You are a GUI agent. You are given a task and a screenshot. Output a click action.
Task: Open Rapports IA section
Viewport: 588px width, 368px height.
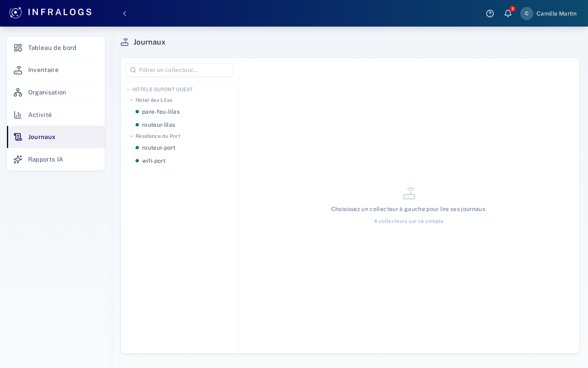point(56,159)
